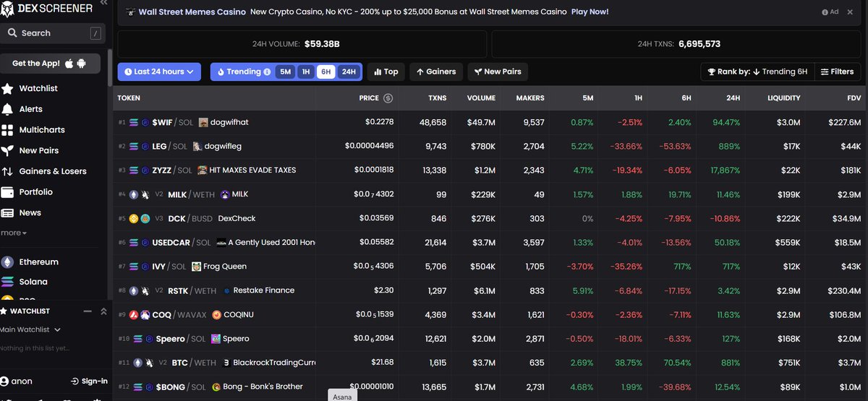Collapse the left sidebar with double chevron

103,4
